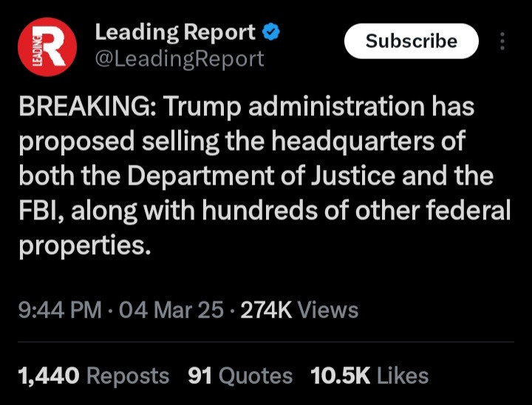This screenshot has width=532, height=405.
Task: Open the Leading Report profile avatar
Action: tap(47, 47)
